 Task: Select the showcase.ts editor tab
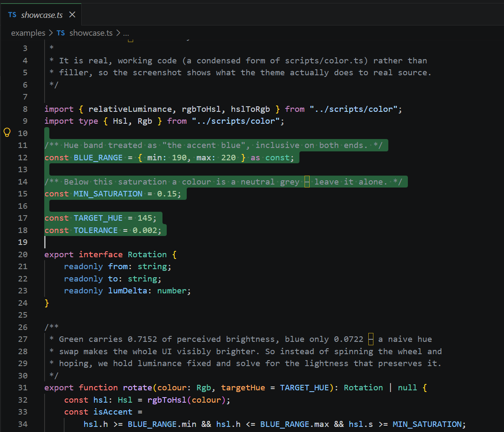[41, 14]
